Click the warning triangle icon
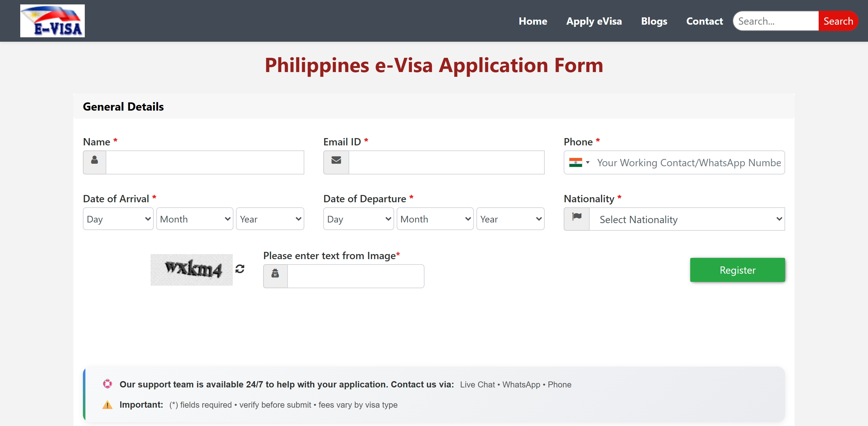868x426 pixels. [x=108, y=405]
